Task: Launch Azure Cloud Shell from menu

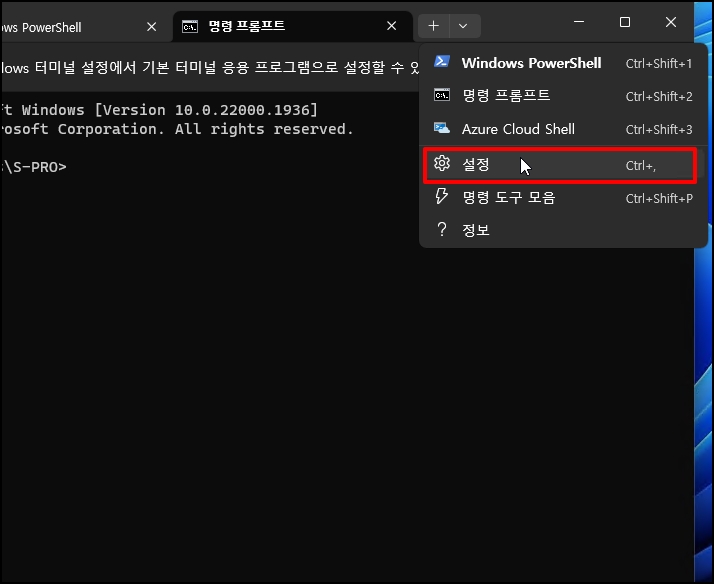Action: point(563,129)
